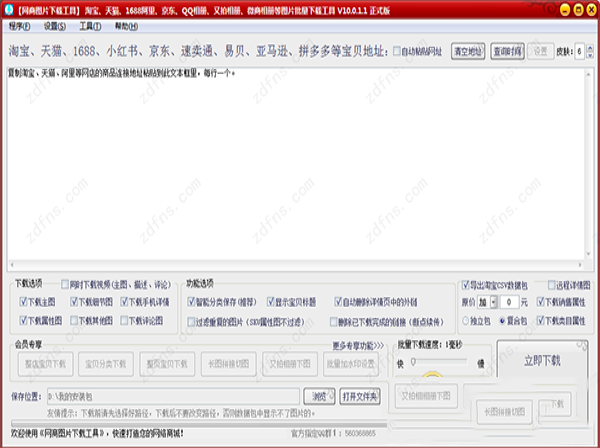Click the URL text area scroll-down arrow
This screenshot has height=448, width=600.
tap(589, 254)
